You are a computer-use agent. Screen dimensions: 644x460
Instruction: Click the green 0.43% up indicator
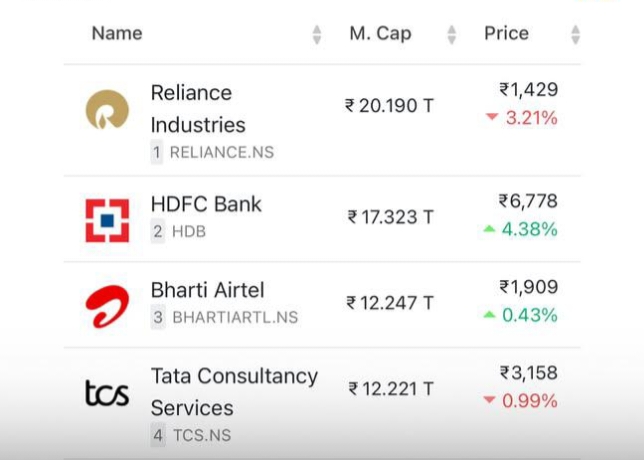pos(520,315)
